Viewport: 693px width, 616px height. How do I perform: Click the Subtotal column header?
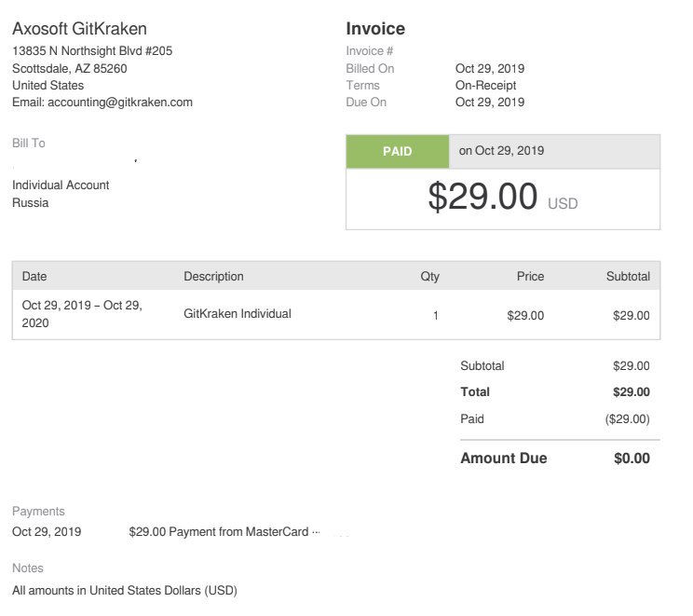click(x=628, y=277)
